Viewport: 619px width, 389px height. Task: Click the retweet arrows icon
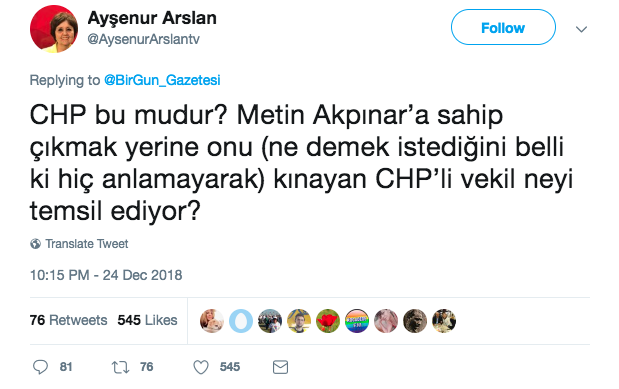point(120,367)
